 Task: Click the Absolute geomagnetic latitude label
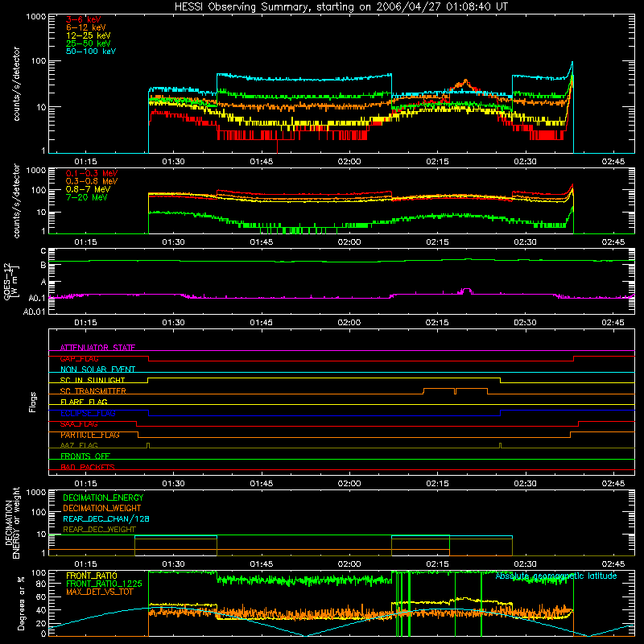[556, 576]
